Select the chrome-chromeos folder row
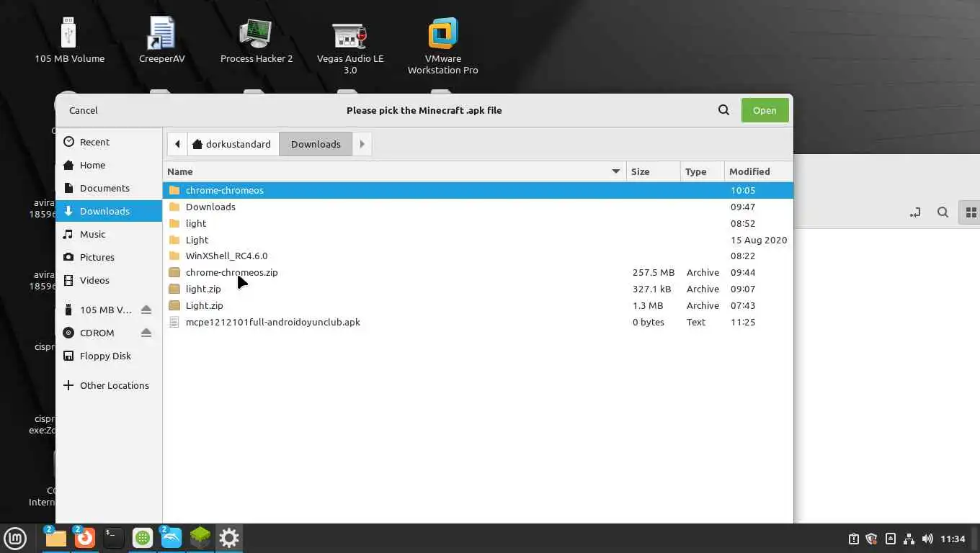This screenshot has height=553, width=980. [x=478, y=190]
